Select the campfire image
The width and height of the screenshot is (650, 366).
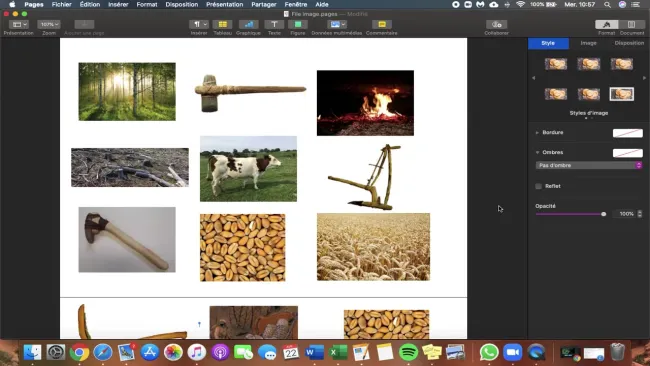[365, 103]
